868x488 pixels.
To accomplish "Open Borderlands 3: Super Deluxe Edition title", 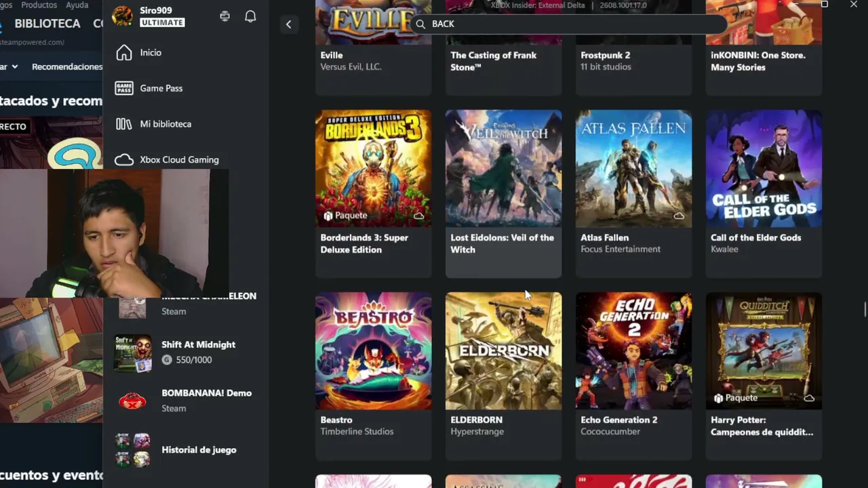I will (x=364, y=243).
